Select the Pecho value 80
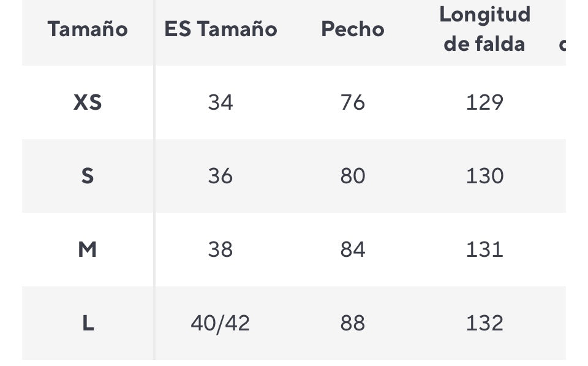 click(353, 176)
